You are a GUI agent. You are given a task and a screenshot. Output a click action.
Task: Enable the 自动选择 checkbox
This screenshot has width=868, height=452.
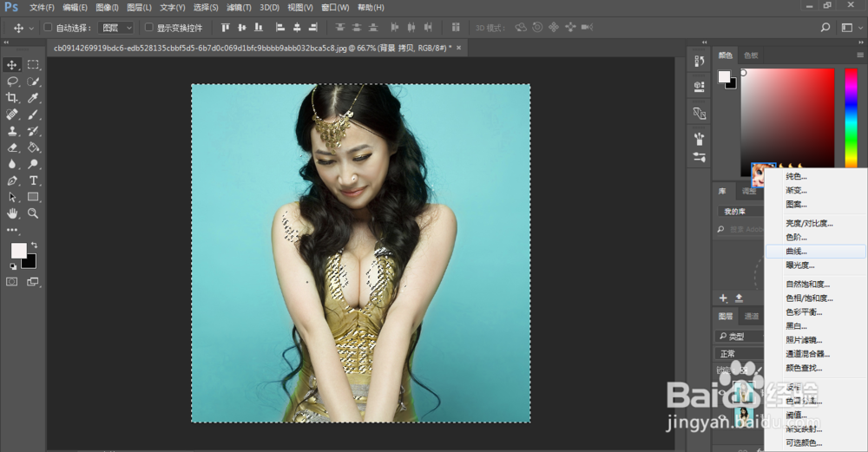tap(48, 27)
